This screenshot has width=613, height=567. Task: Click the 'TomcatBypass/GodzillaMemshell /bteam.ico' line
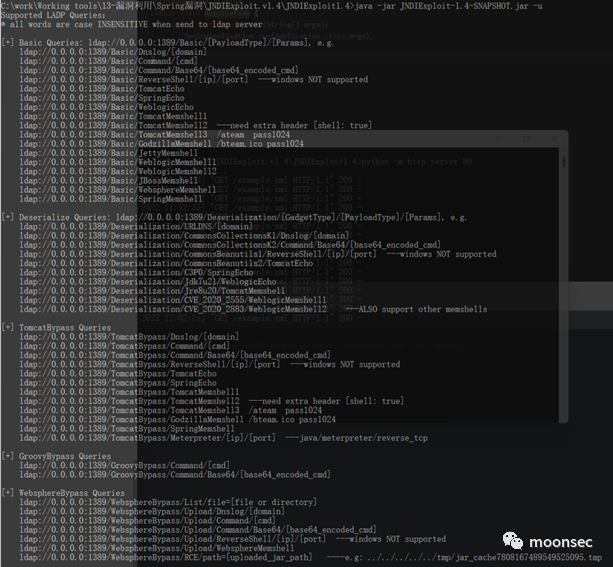(x=177, y=420)
